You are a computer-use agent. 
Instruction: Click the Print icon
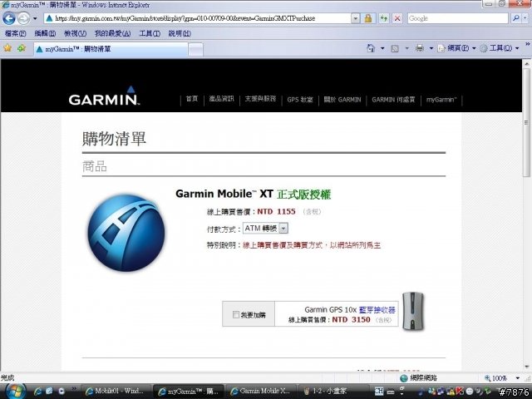click(420, 48)
